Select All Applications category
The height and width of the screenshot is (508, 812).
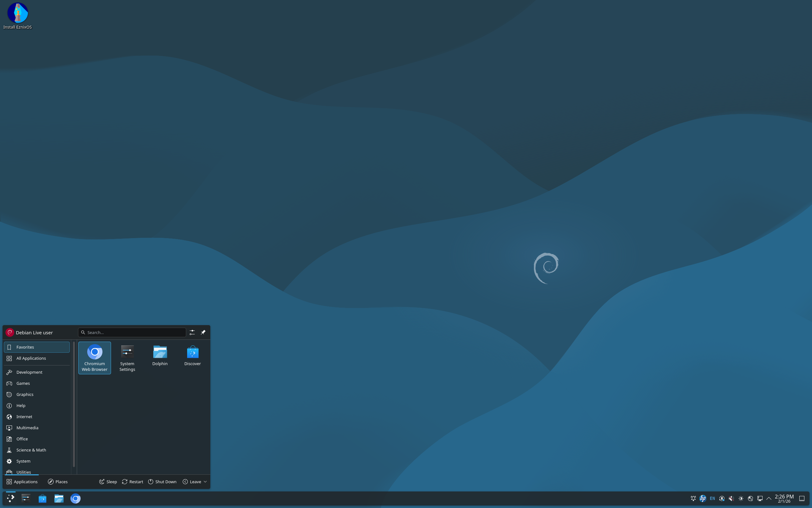click(x=36, y=358)
